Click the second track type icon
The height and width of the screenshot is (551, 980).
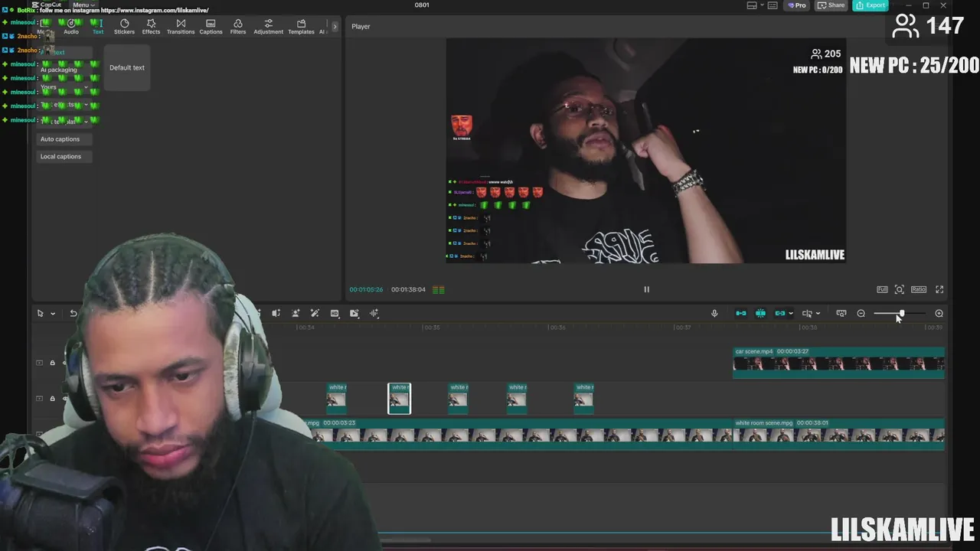pos(39,399)
